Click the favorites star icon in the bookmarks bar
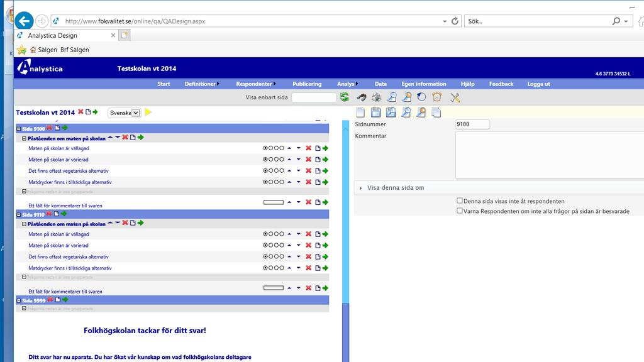 click(x=21, y=50)
